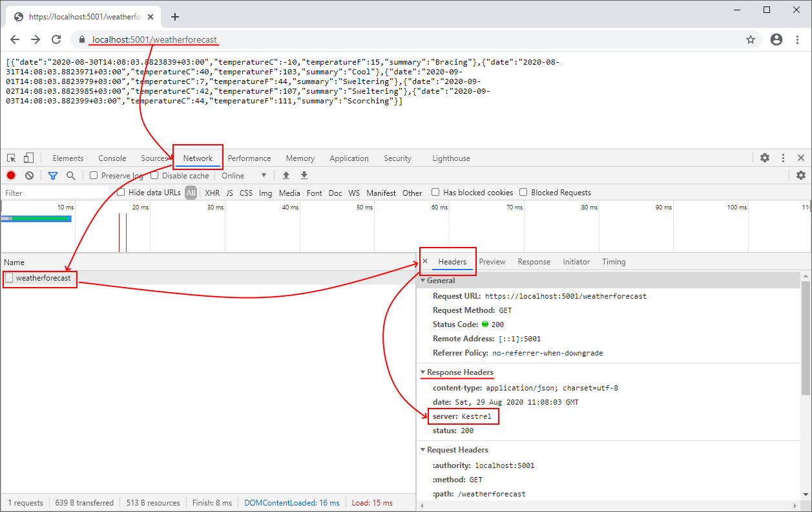Click the headers pane vertical scrollbar
This screenshot has width=812, height=512.
[805, 338]
